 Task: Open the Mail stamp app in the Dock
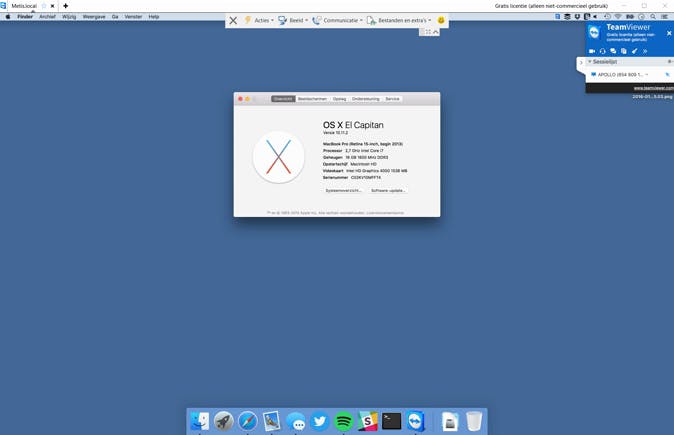pos(272,421)
